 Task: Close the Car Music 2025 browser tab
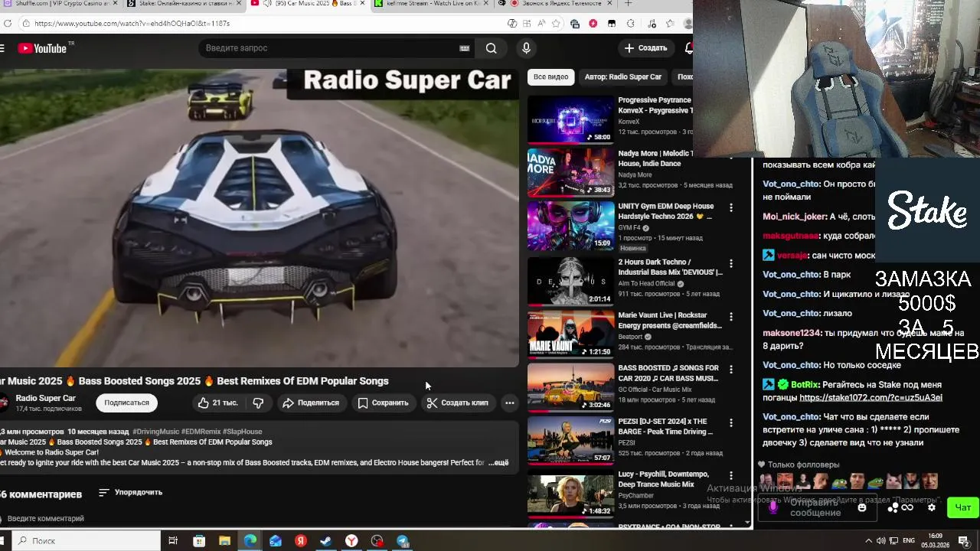point(362,4)
